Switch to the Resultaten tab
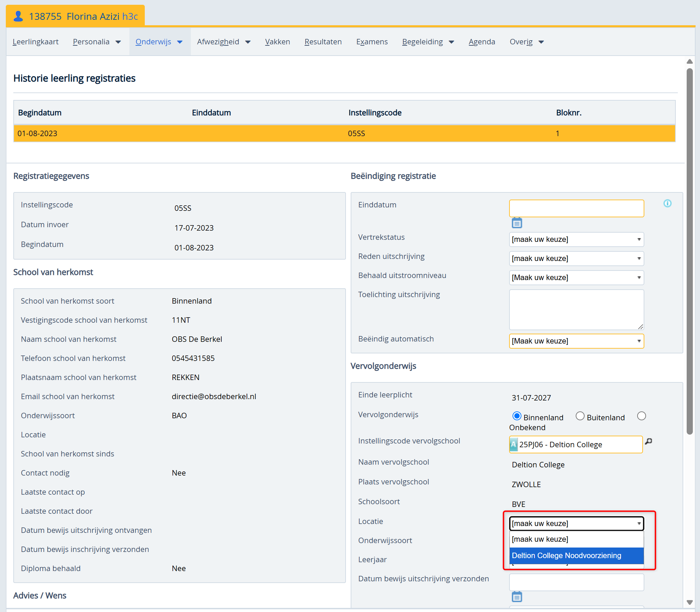Image resolution: width=700 pixels, height=612 pixels. point(323,42)
